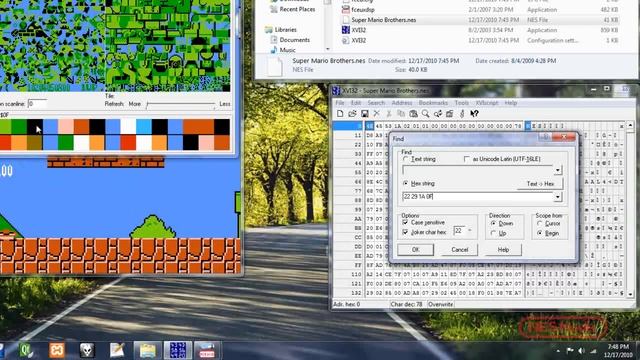The width and height of the screenshot is (640, 360).
Task: Click the New file icon in XVI32 toolbar
Action: pos(340,114)
